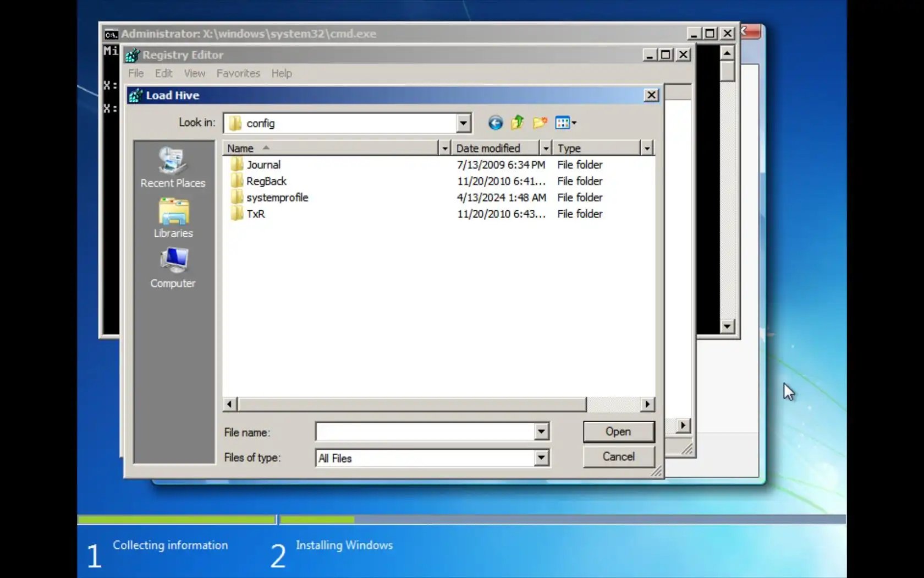Screen dimensions: 924x578
Task: Select the RegBack folder name
Action: (266, 181)
